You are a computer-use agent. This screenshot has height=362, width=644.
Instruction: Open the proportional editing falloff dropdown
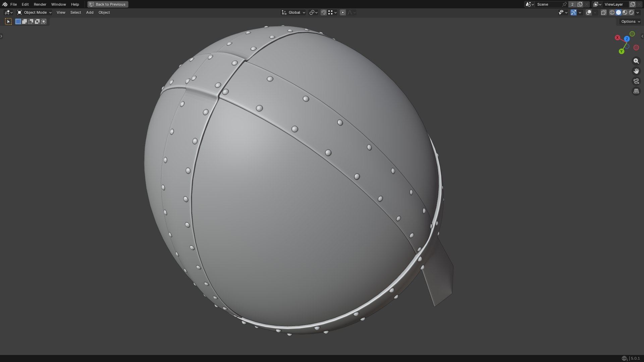[352, 12]
